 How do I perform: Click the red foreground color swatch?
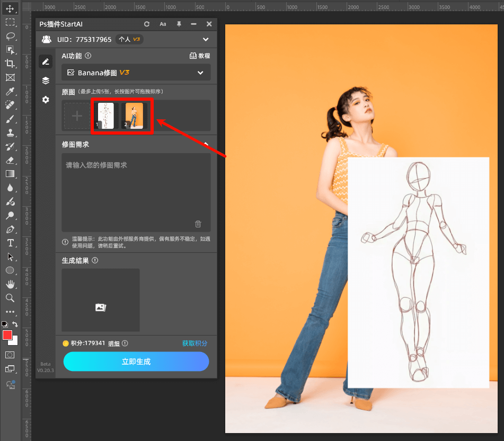(8, 336)
